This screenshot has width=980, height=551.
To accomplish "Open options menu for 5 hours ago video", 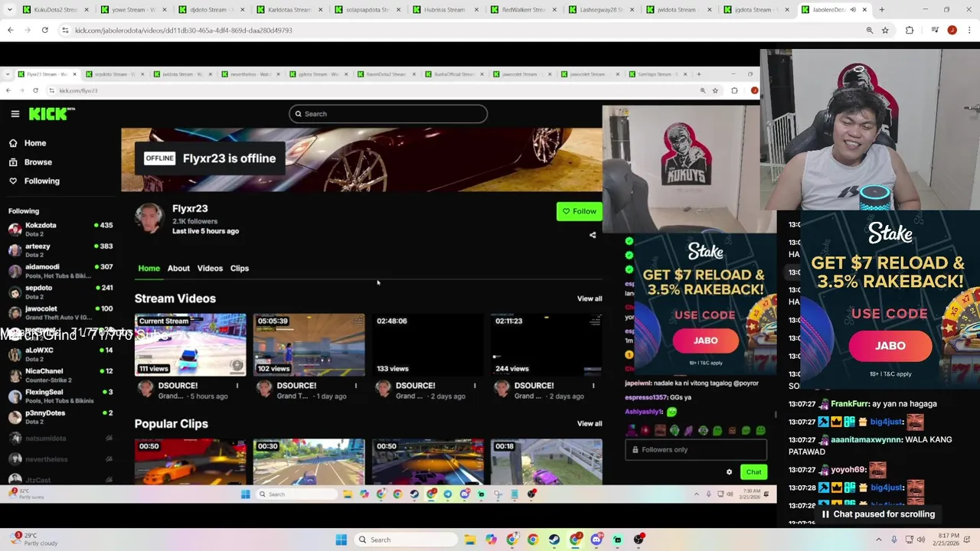I will click(237, 386).
